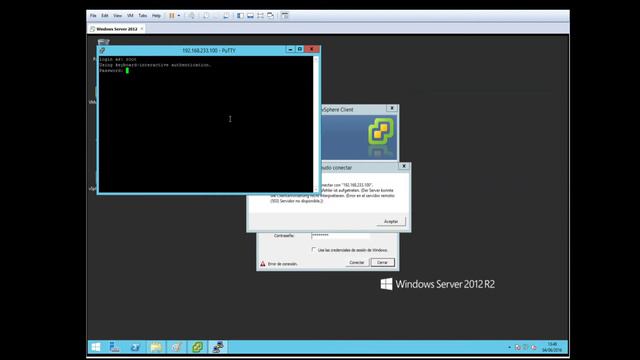Click the orange Suspend VM toolbar icon
The width and height of the screenshot is (640, 360).
click(172, 16)
